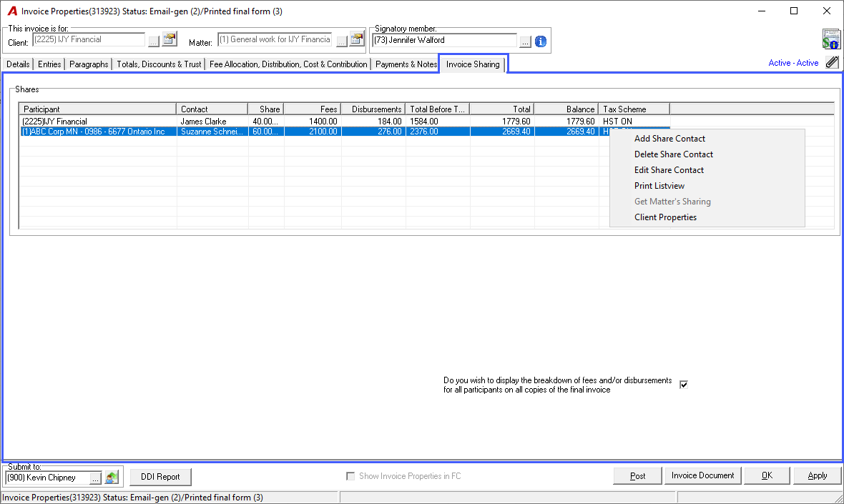Image resolution: width=844 pixels, height=504 pixels.
Task: Open the paperclip attachments icon
Action: pyautogui.click(x=832, y=62)
